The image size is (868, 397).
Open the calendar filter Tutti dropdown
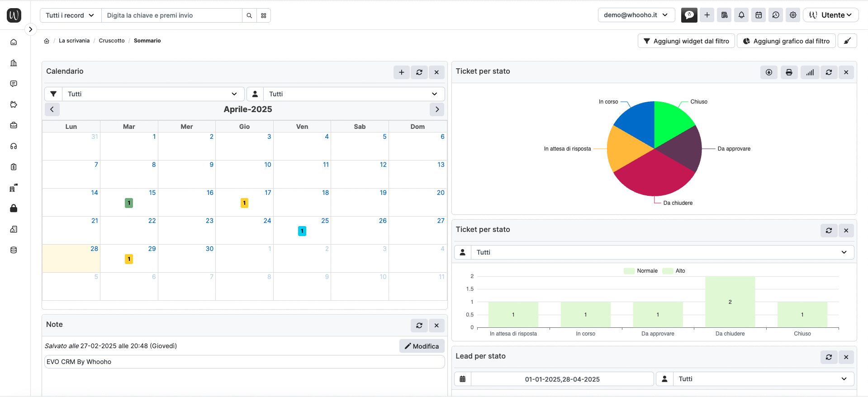(x=153, y=94)
